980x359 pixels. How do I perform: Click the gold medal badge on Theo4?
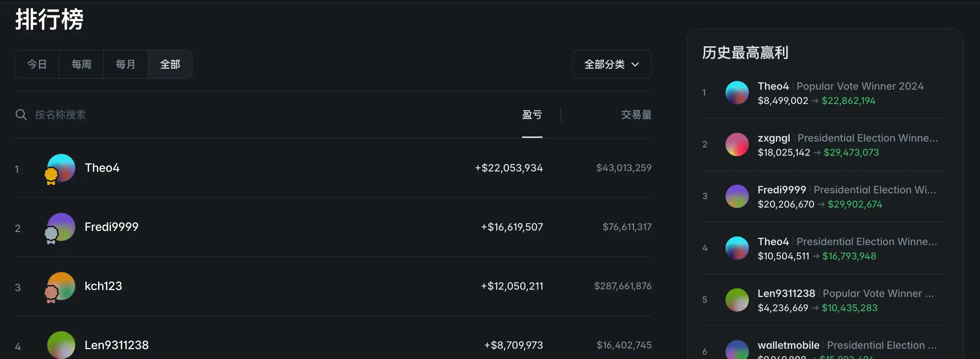[x=51, y=176]
